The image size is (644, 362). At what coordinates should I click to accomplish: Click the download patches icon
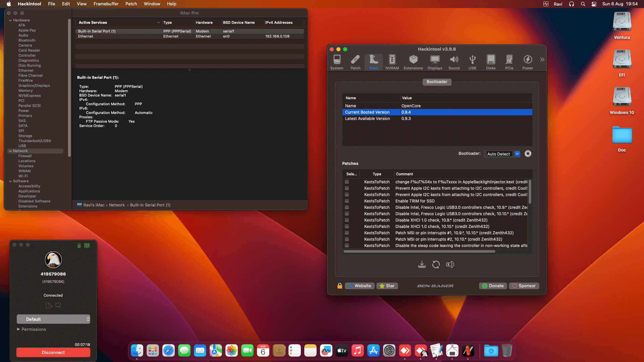[422, 264]
